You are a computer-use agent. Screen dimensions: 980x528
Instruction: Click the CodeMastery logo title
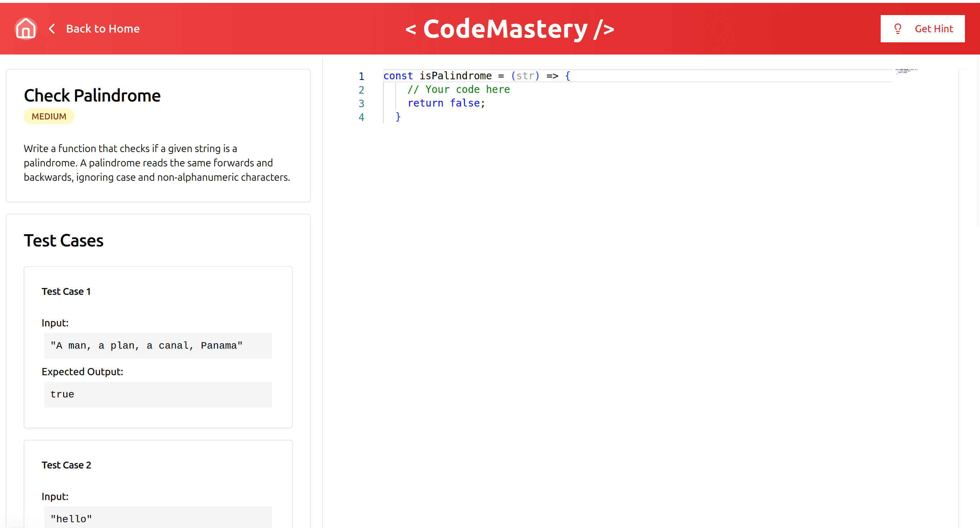509,29
